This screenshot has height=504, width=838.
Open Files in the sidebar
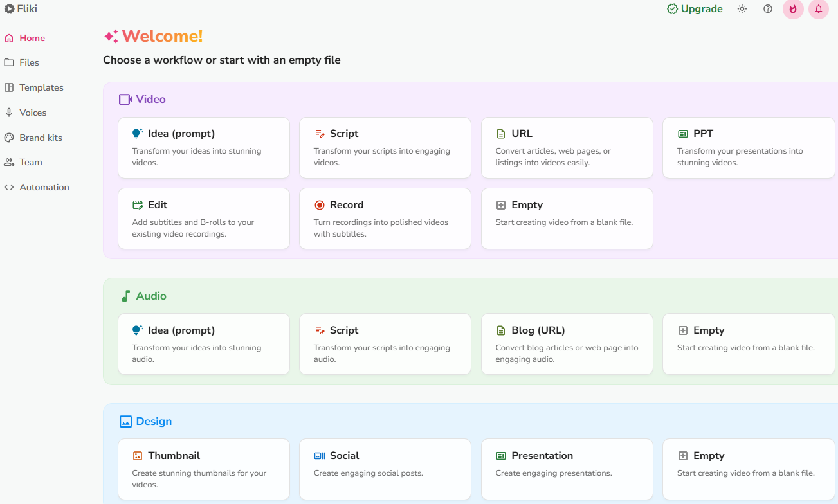[x=29, y=62]
